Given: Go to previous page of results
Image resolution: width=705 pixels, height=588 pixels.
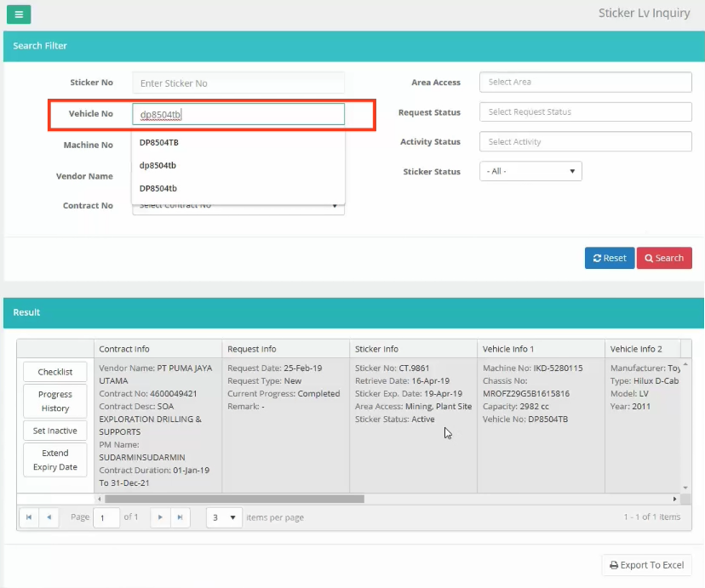Looking at the screenshot, I should click(x=49, y=517).
